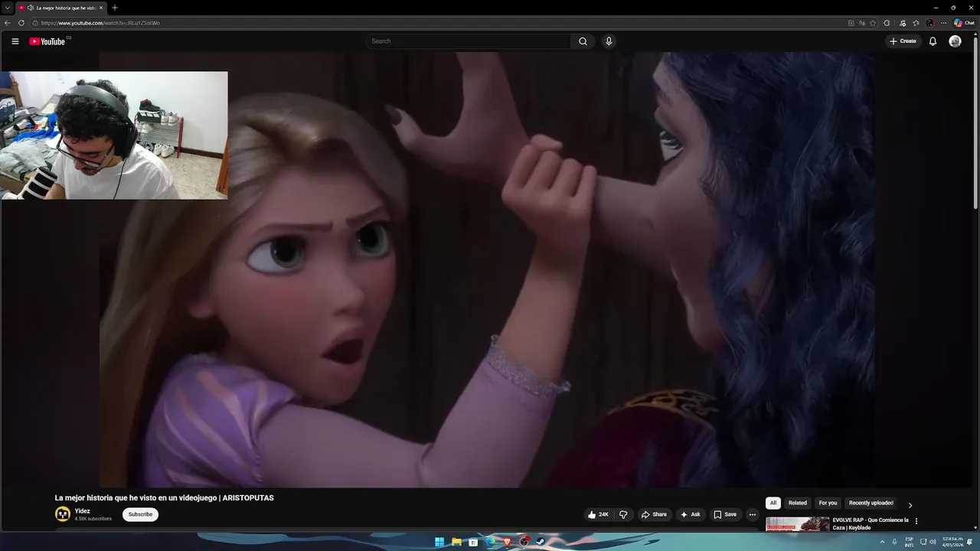Open the video's more actions menu
This screenshot has height=551, width=980.
[753, 514]
